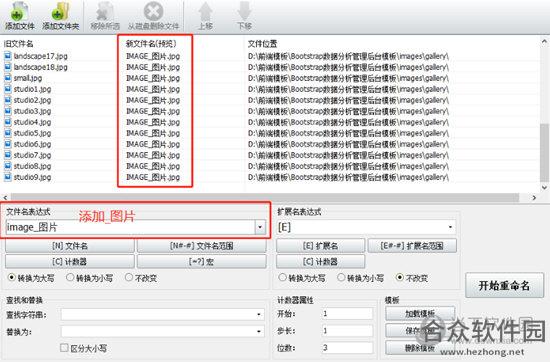Open the 替换为 replace-with dropdown
550x362 pixels.
tap(259, 331)
